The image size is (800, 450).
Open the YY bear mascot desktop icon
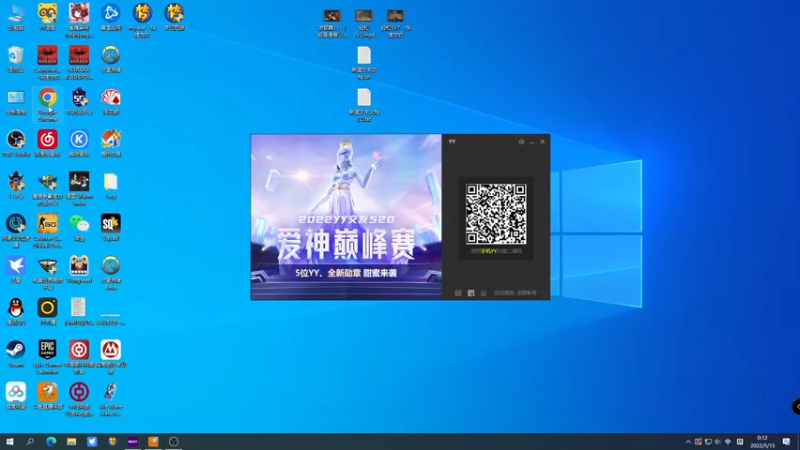click(47, 17)
